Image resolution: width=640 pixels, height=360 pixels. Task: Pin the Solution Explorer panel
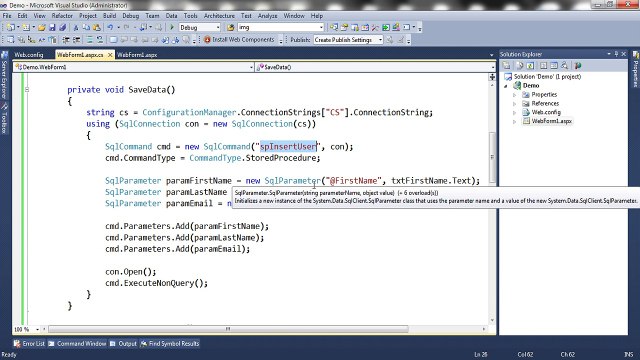616,54
